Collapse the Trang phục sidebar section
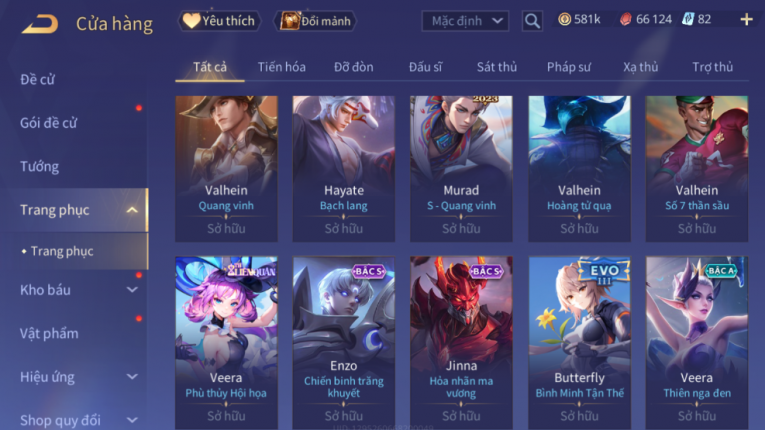This screenshot has width=765, height=430. point(132,210)
